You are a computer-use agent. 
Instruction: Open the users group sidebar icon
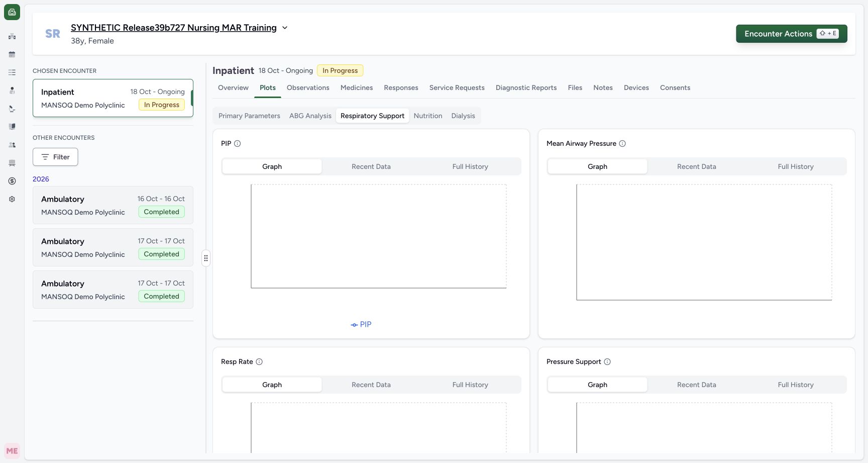coord(12,145)
